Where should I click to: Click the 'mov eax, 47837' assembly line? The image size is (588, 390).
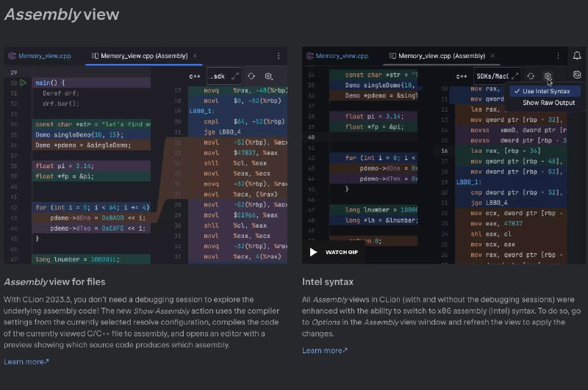tap(497, 224)
